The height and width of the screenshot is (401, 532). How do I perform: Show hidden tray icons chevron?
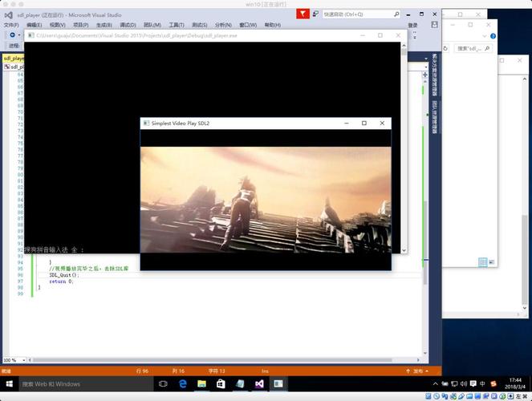click(x=435, y=383)
